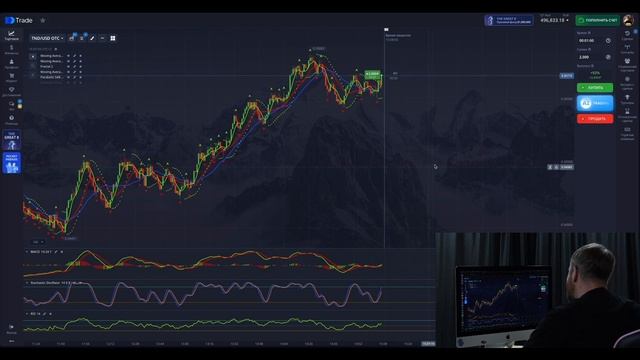Collapse the left sidebar arrow at bottom
This screenshot has height=360, width=640.
11,341
